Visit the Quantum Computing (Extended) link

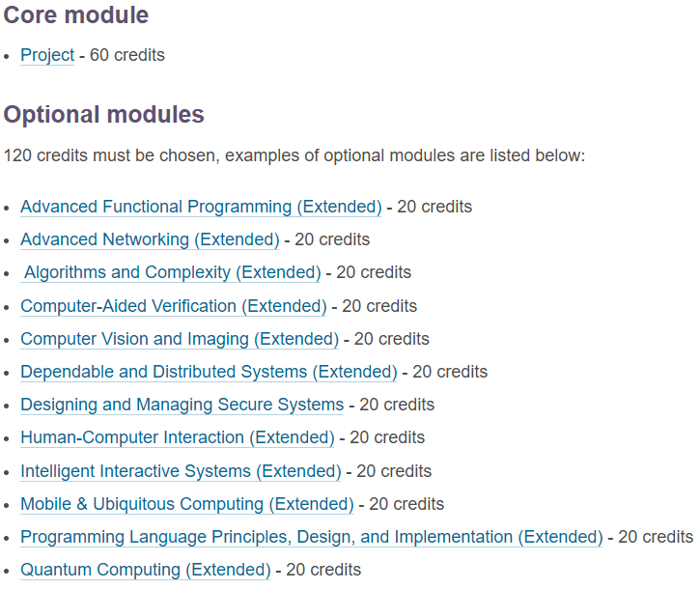coord(146,570)
